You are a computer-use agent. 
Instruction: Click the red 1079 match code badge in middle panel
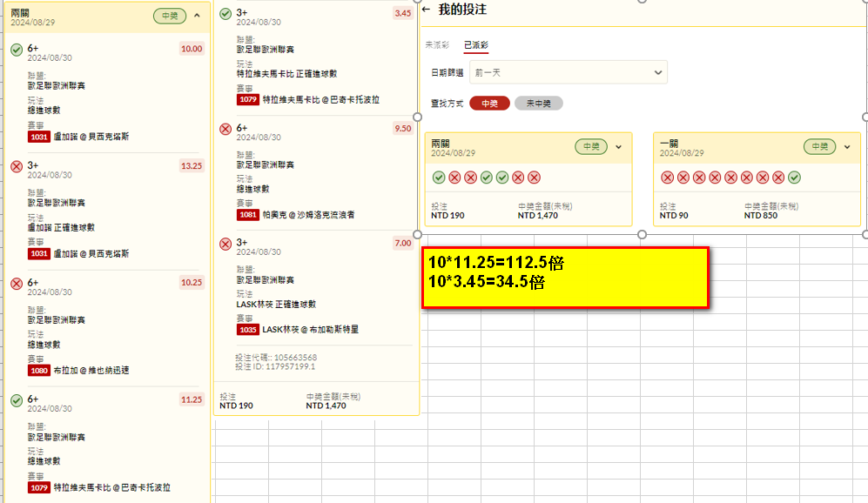coord(248,100)
